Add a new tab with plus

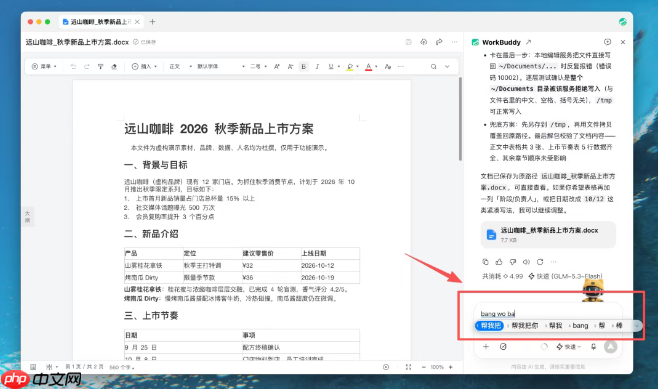point(152,22)
